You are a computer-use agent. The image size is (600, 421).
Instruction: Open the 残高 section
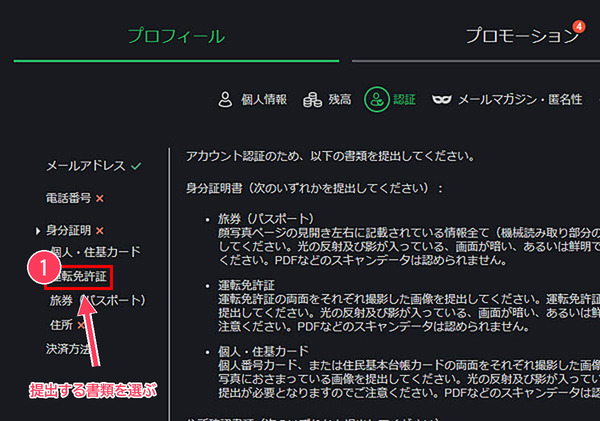coord(339,100)
